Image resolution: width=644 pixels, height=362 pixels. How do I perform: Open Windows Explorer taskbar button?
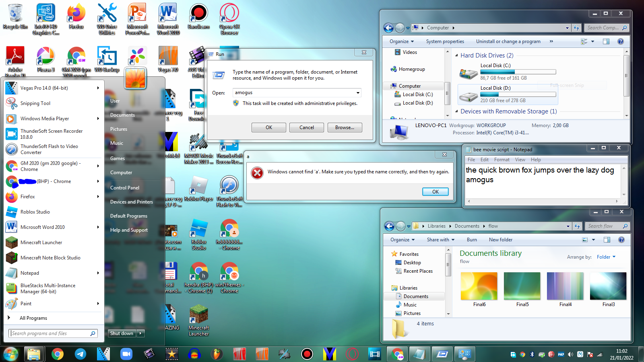click(x=34, y=354)
